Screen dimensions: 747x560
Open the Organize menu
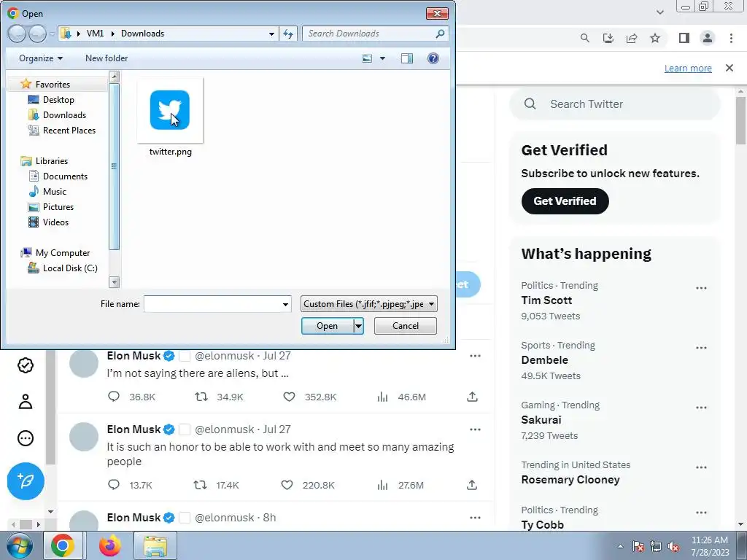click(x=41, y=58)
